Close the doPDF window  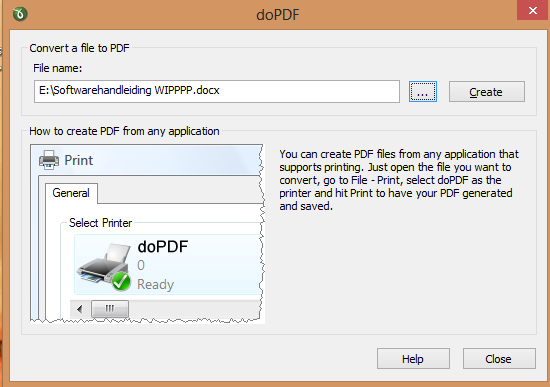(x=533, y=11)
